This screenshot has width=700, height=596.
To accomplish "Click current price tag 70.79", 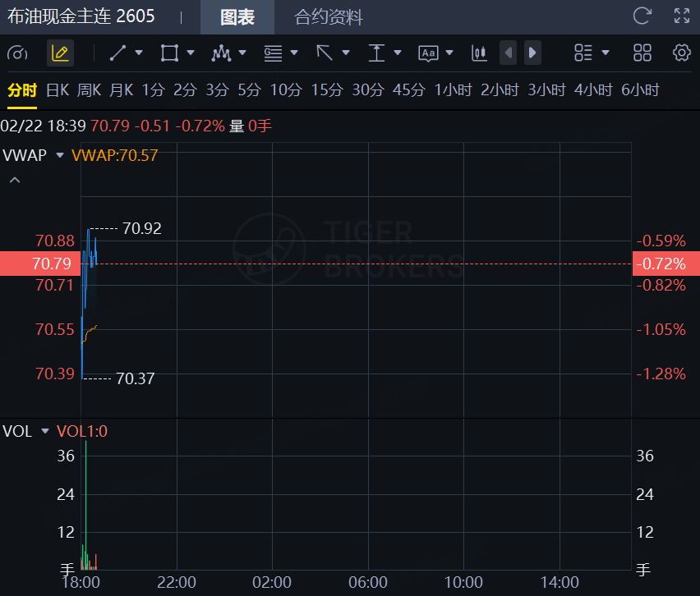I will pos(40,264).
